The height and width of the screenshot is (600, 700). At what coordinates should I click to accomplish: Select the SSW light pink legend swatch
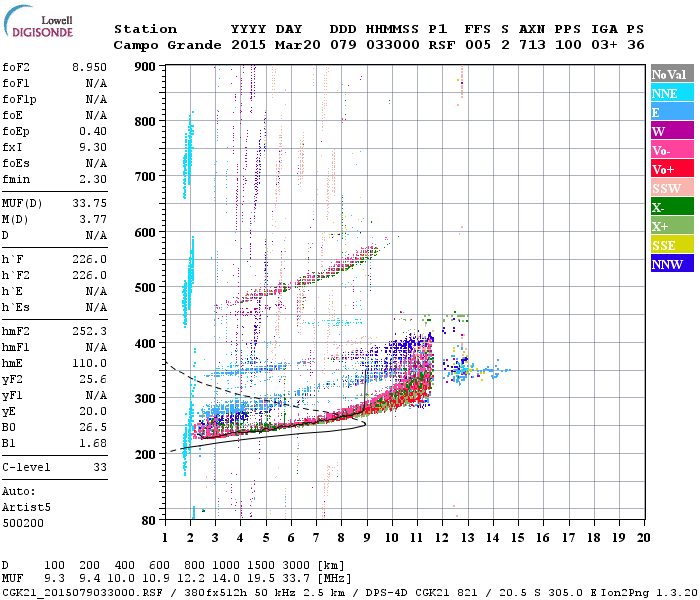tap(672, 188)
